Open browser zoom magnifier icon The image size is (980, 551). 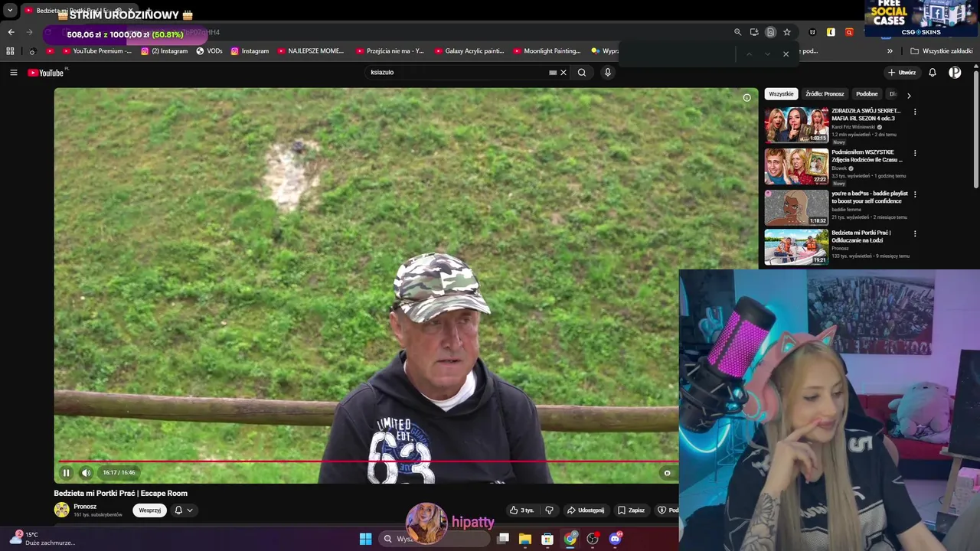pyautogui.click(x=737, y=32)
